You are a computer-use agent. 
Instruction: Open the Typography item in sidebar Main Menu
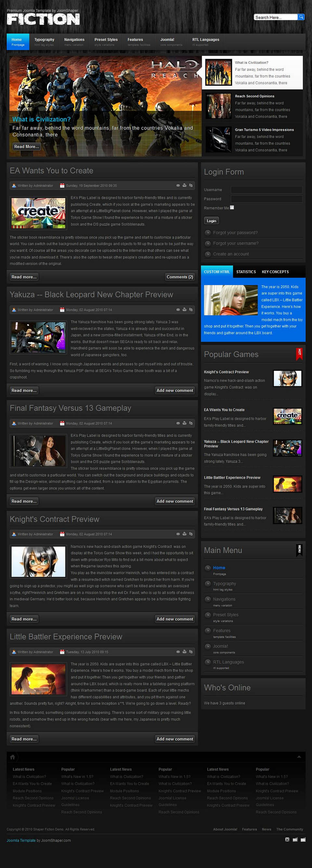225,584
